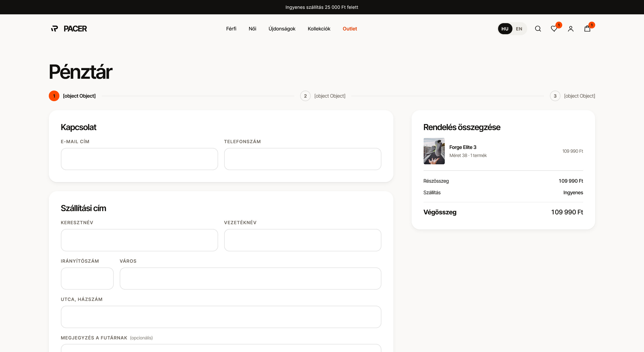Open the search icon
644x352 pixels.
tap(538, 29)
